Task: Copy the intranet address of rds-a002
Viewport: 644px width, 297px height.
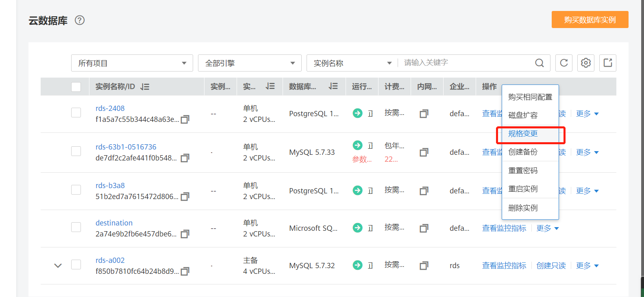Action: click(x=424, y=266)
